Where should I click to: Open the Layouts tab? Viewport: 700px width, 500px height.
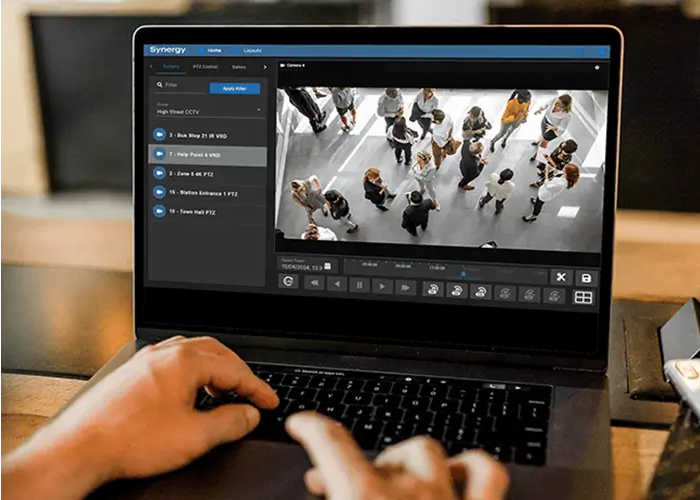[252, 50]
